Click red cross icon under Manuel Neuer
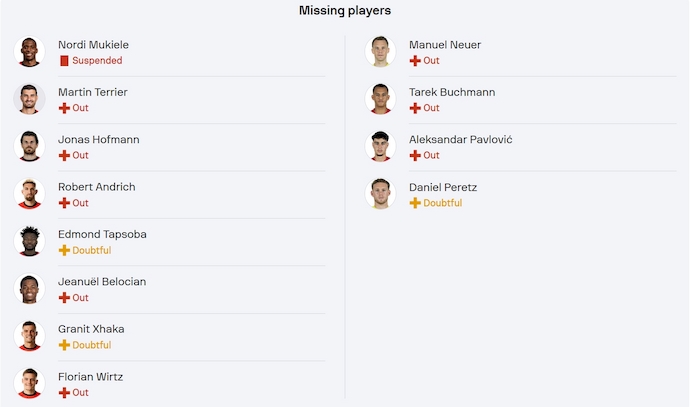Image resolution: width=690 pixels, height=407 pixels. 415,61
